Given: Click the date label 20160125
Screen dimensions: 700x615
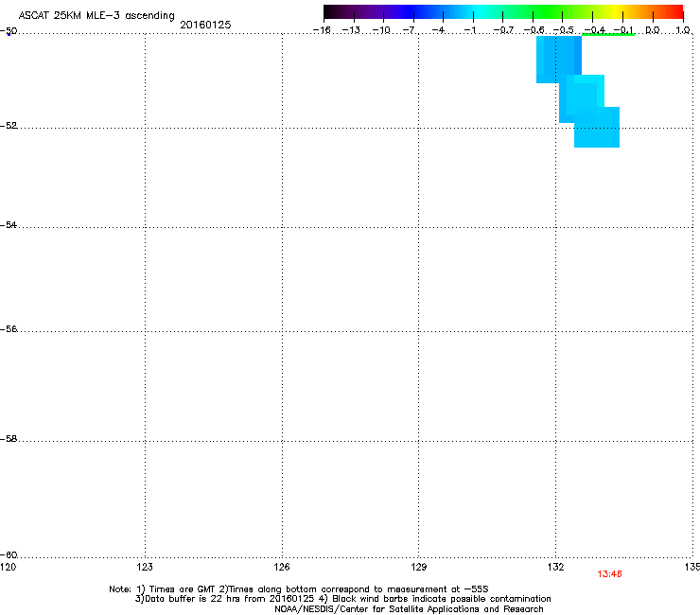Looking at the screenshot, I should point(205,25).
